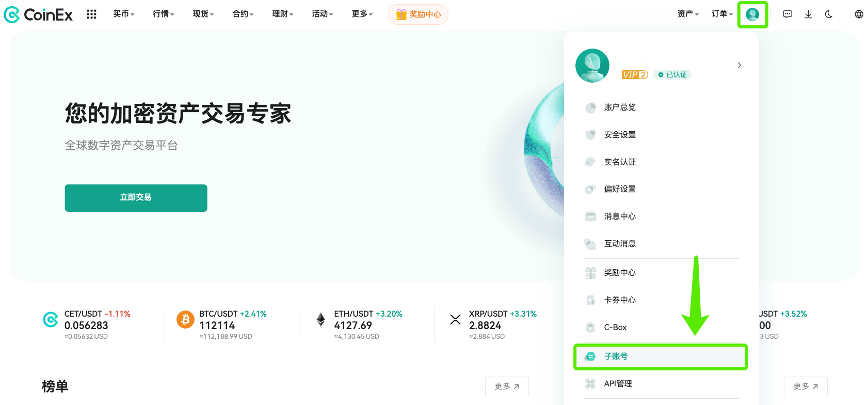This screenshot has height=405, width=868.
Task: Click the 奖励中心 gift icon in menu
Action: [590, 273]
